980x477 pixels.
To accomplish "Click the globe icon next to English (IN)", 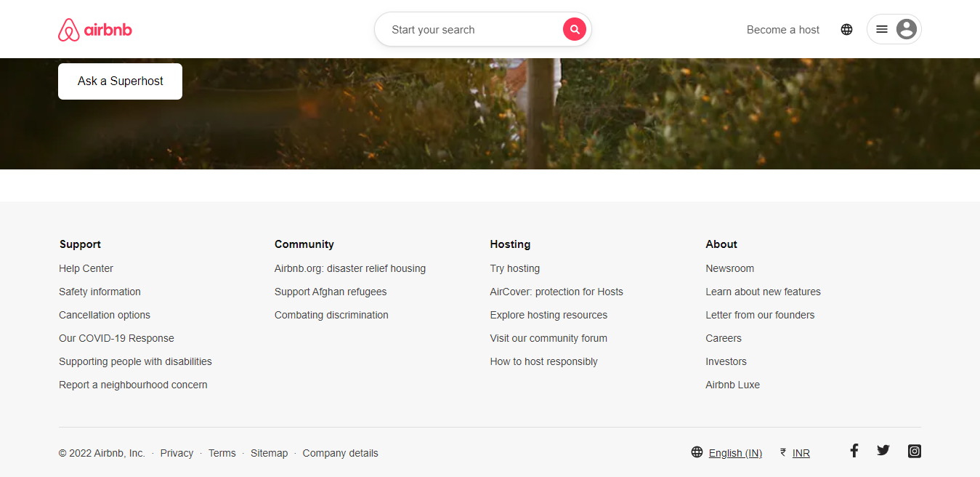I will click(697, 452).
